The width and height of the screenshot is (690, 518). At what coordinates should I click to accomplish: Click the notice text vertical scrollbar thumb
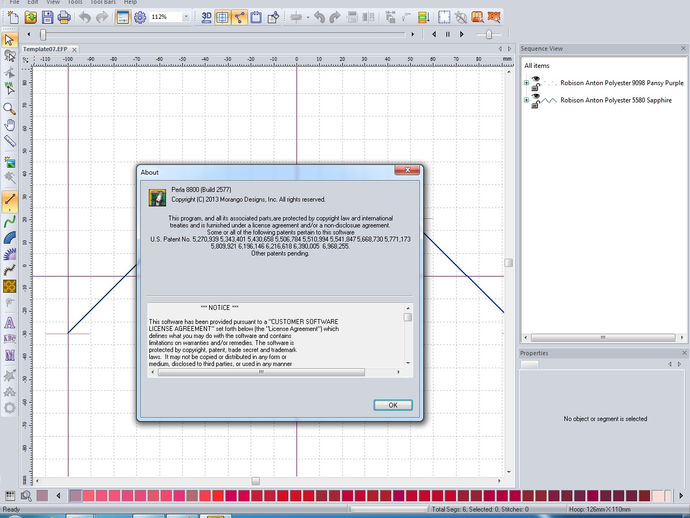tap(408, 317)
